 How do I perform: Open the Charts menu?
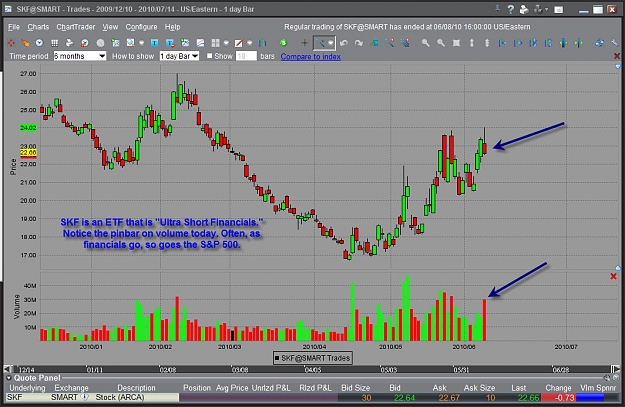click(38, 27)
